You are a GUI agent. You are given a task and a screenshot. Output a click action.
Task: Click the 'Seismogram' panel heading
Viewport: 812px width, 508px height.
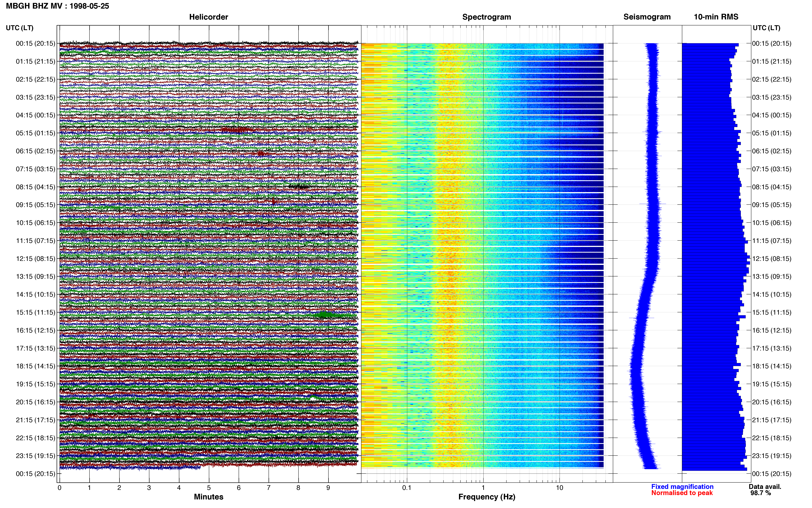(647, 17)
